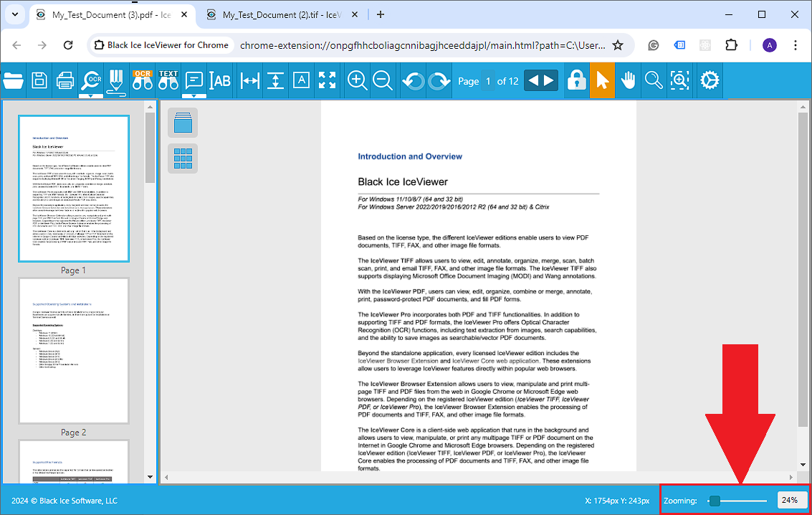Click the horizontal scroll right arrow
The width and height of the screenshot is (812, 515).
pyautogui.click(x=790, y=477)
